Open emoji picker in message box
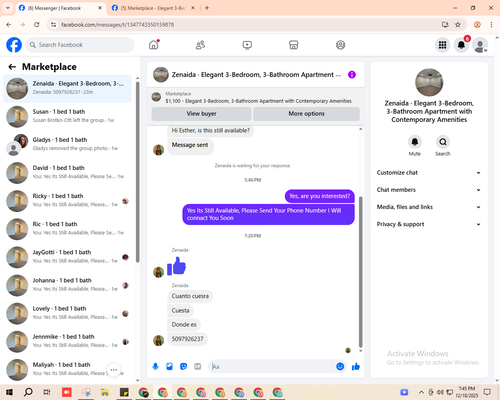This screenshot has height=400, width=500. coord(340,367)
